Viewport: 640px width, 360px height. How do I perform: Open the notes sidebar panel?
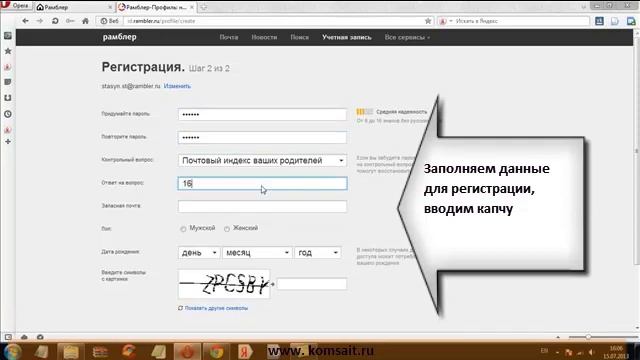(x=8, y=82)
